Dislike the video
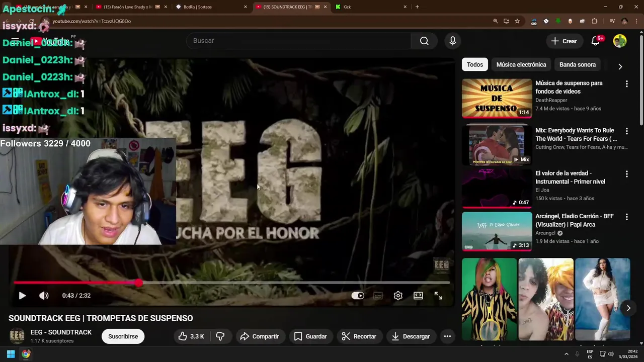 (220, 336)
